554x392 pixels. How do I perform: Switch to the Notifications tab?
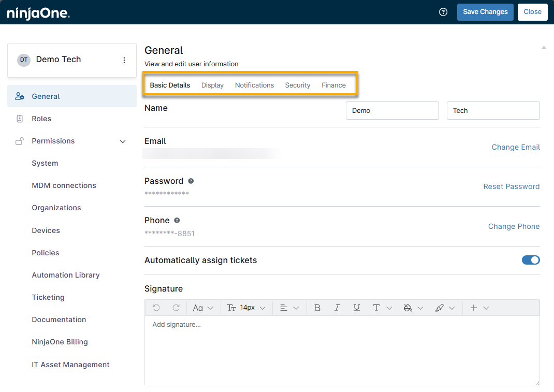pyautogui.click(x=254, y=85)
